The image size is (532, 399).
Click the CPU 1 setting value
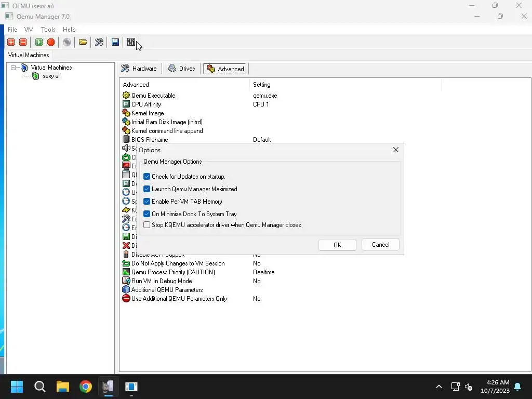click(x=261, y=104)
